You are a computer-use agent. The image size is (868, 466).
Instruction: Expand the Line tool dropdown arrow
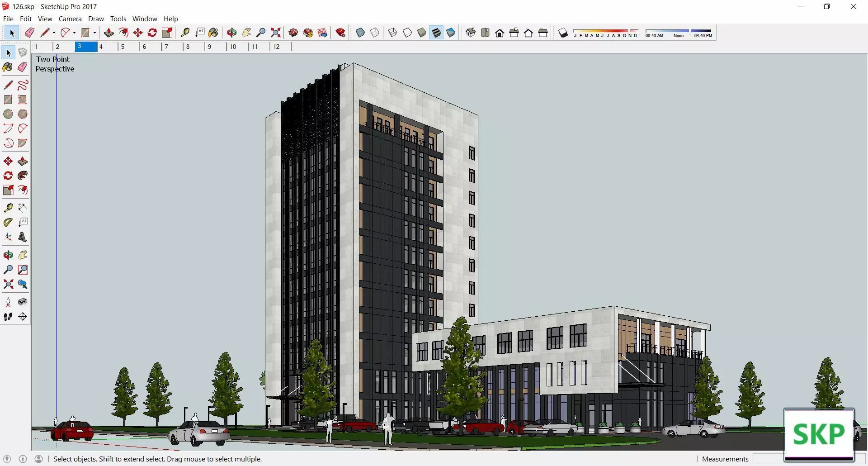pos(54,33)
